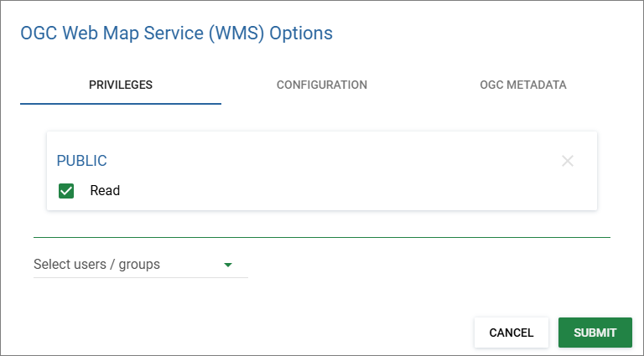Switch to the Configuration tab
Screen dimensions: 644x356
coord(321,85)
